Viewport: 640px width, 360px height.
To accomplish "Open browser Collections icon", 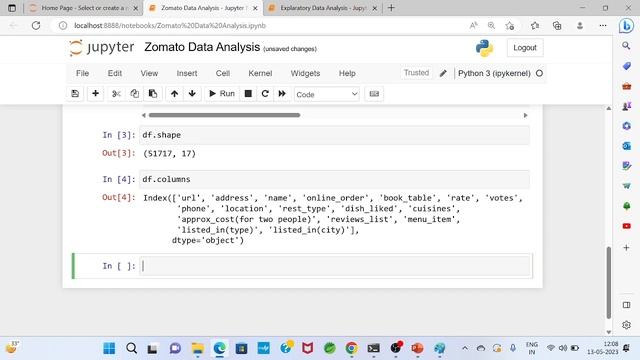I will coord(557,26).
